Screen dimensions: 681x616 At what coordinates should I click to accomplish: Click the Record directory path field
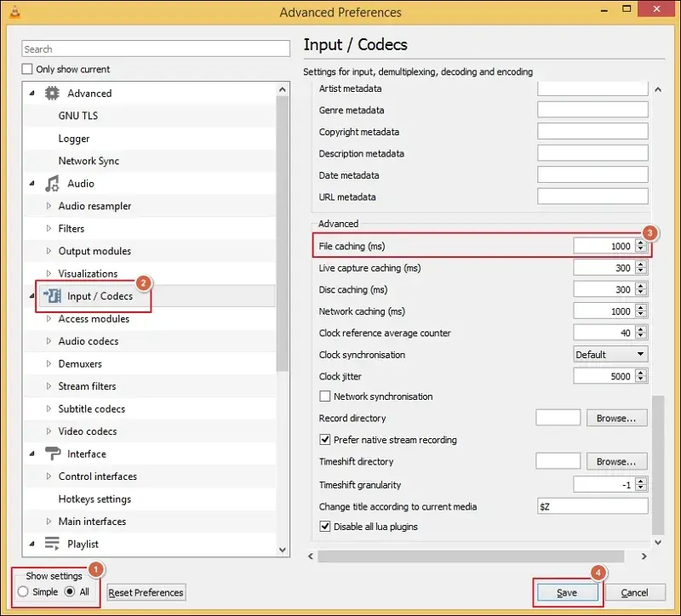(x=558, y=418)
